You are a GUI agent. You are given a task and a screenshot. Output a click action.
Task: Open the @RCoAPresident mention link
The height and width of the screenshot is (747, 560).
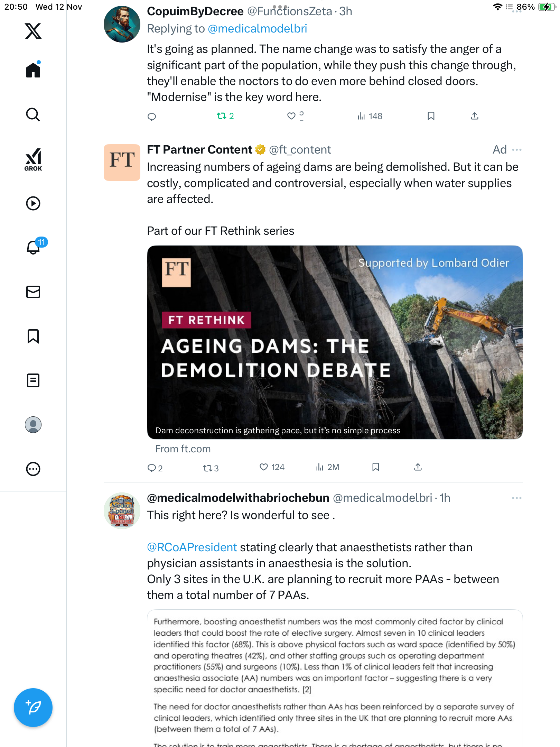(192, 547)
